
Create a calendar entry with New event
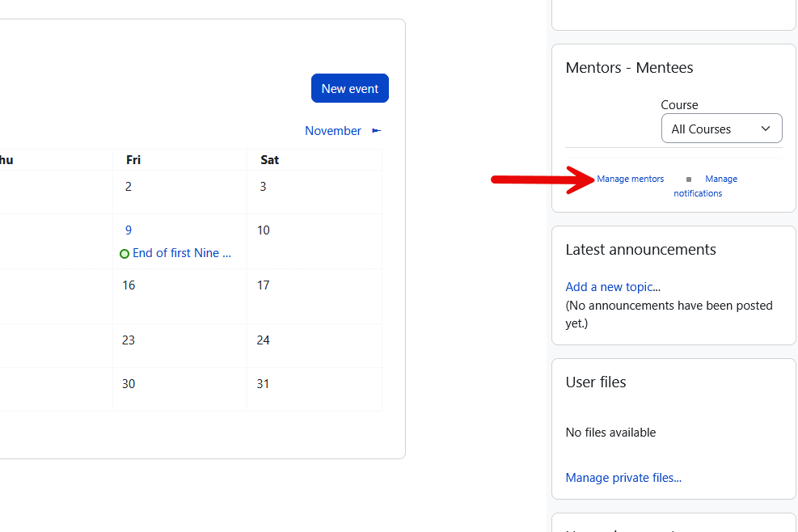pos(350,89)
